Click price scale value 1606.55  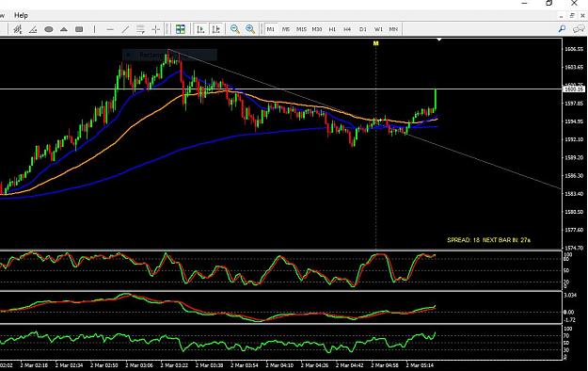(x=574, y=49)
